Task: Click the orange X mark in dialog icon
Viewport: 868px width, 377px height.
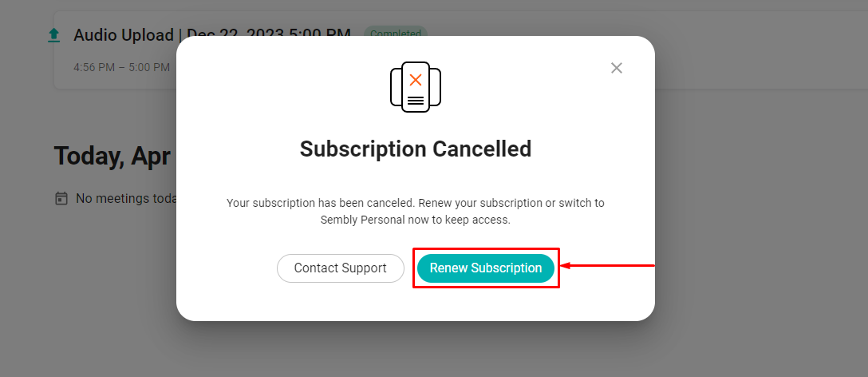Action: 415,80
